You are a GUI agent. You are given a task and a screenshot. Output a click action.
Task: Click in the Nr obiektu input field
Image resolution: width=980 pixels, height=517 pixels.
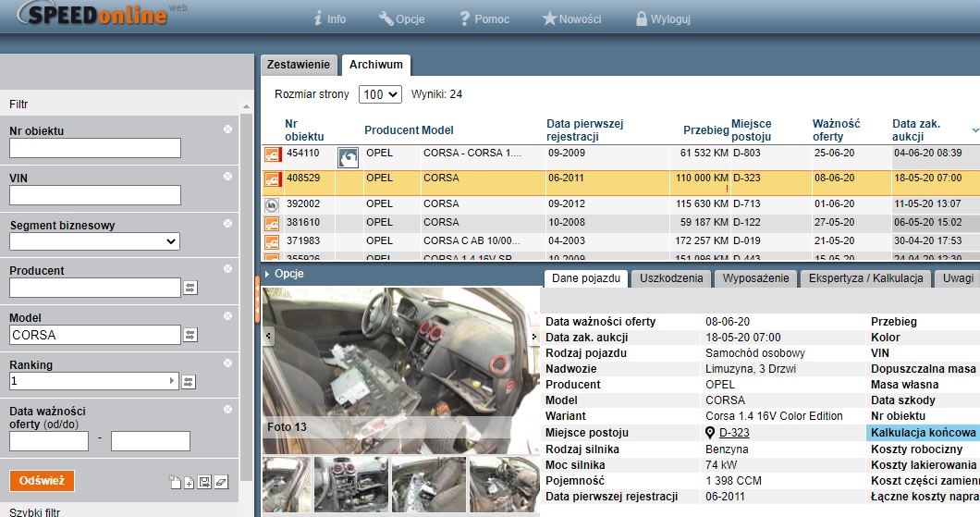pyautogui.click(x=94, y=149)
